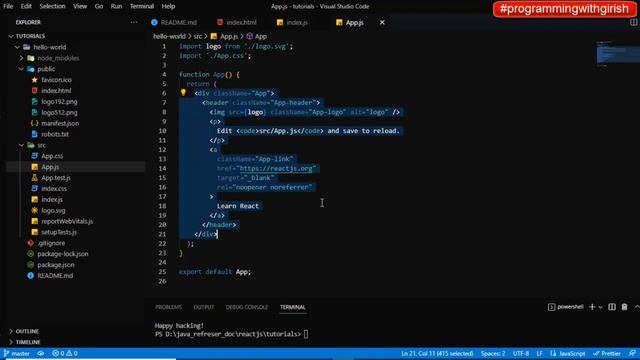
Task: Click the Ln 21, Col 11 cursor position
Action: tap(437, 353)
